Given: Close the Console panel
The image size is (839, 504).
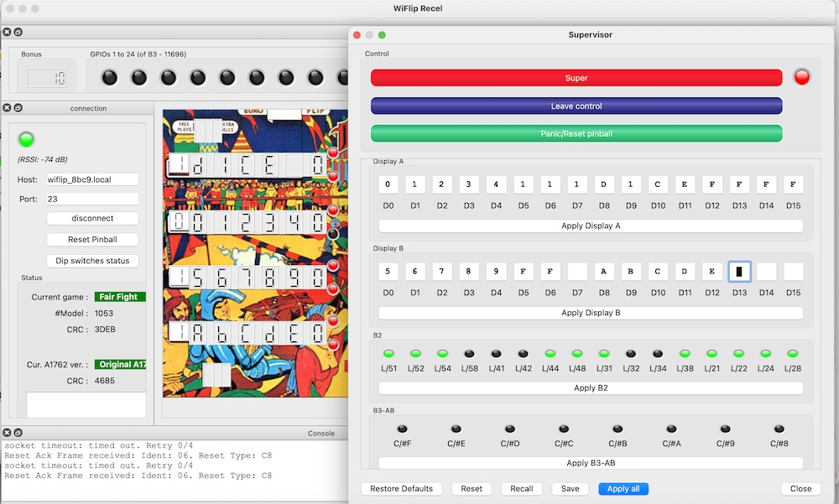Looking at the screenshot, I should pyautogui.click(x=7, y=433).
